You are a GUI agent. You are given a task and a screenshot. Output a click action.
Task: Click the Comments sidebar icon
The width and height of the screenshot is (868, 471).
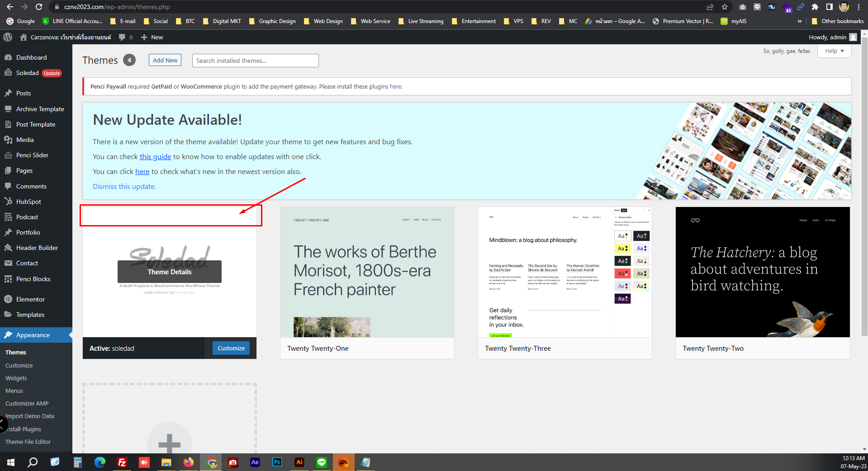coord(8,186)
